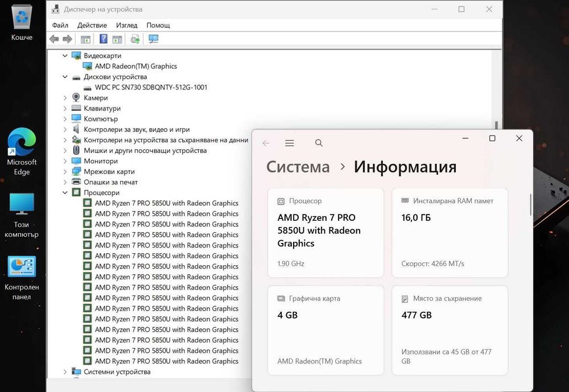Click the scan for hardware changes monitor icon
This screenshot has width=569, height=392.
tap(154, 39)
